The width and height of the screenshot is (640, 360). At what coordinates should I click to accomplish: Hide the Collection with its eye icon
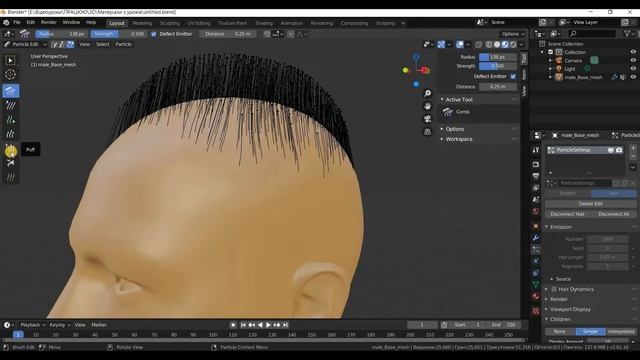pyautogui.click(x=633, y=52)
